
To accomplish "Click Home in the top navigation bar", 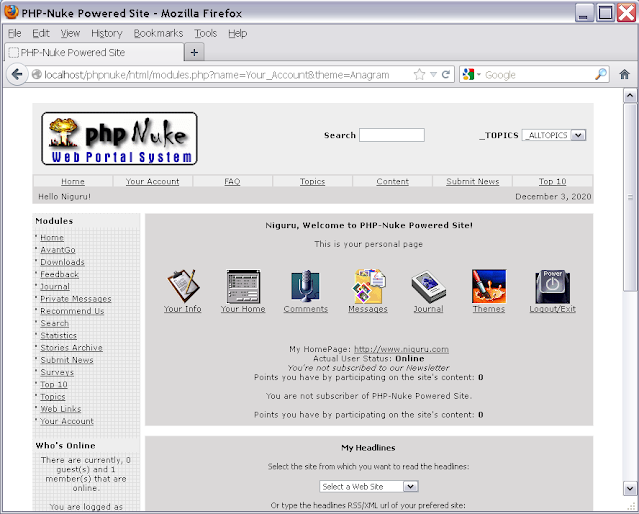I will click(73, 181).
